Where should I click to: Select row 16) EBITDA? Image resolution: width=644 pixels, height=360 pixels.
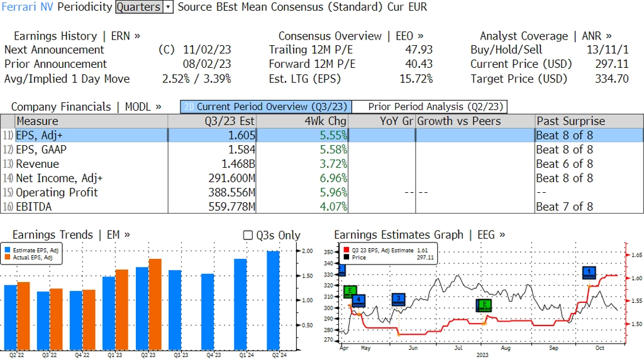pos(322,207)
